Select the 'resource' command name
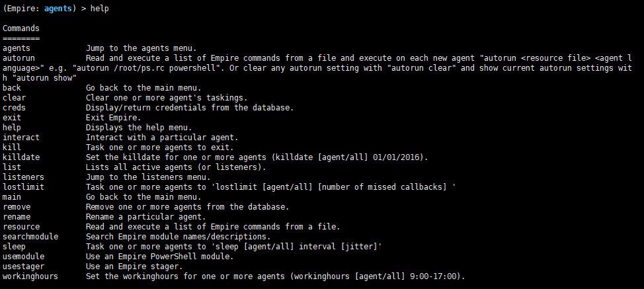Image resolution: width=644 pixels, height=289 pixels. pos(21,227)
